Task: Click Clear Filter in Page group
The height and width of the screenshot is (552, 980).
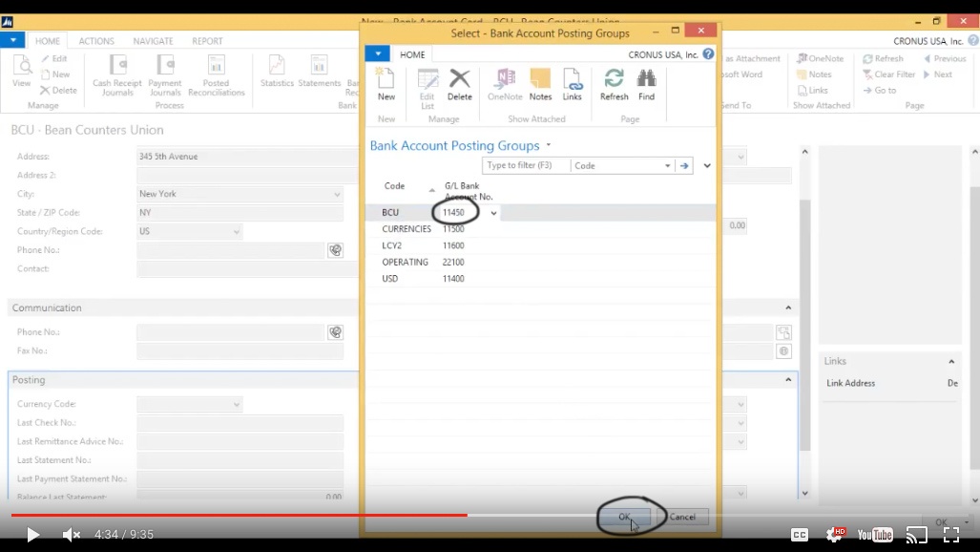Action: [x=888, y=74]
